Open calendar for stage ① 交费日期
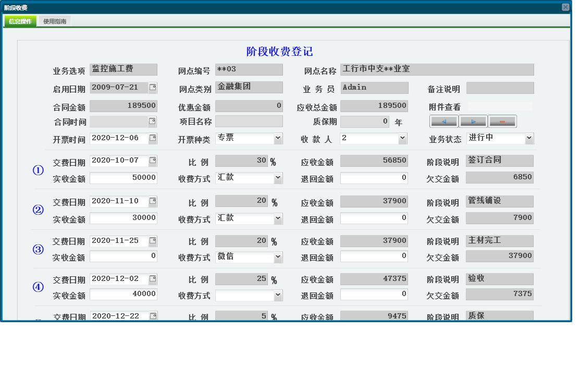Image resolution: width=581 pixels, height=392 pixels. [153, 160]
